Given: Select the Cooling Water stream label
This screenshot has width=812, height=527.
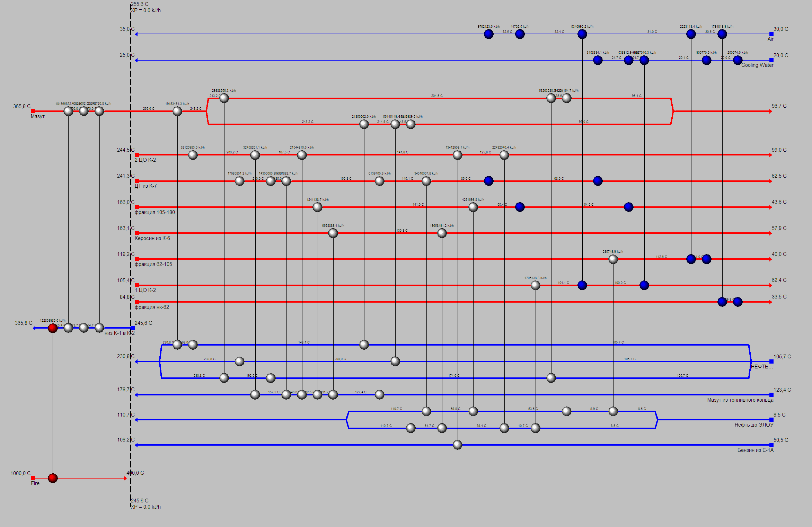Looking at the screenshot, I should 757,65.
